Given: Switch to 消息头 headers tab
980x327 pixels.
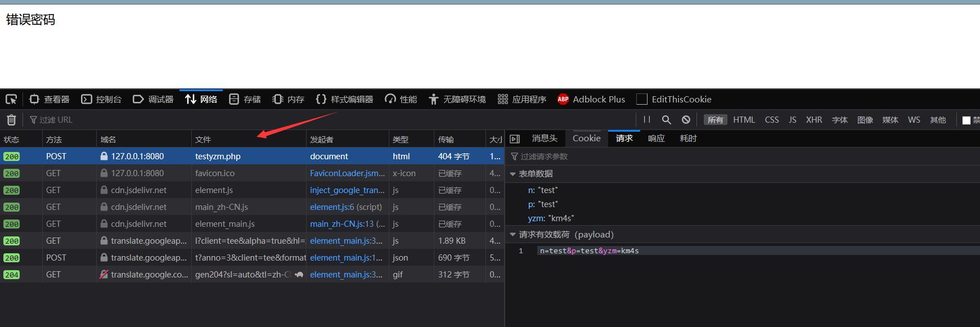Looking at the screenshot, I should click(x=545, y=138).
